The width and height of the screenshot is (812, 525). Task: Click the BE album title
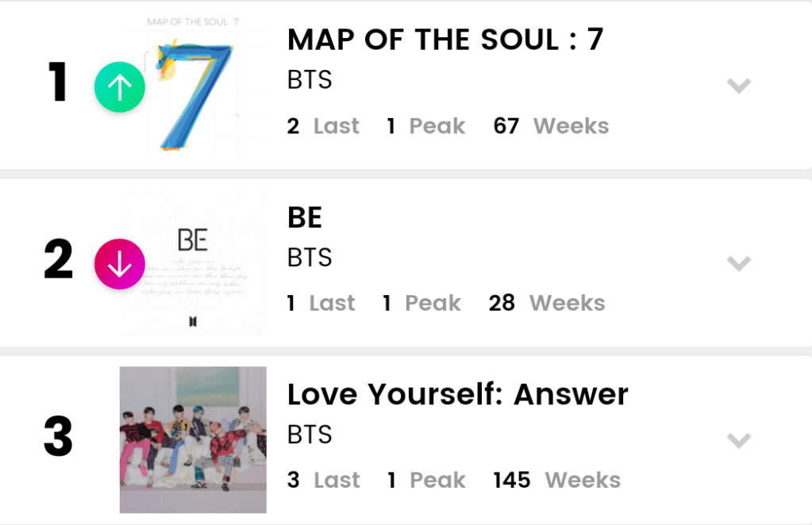(x=305, y=217)
